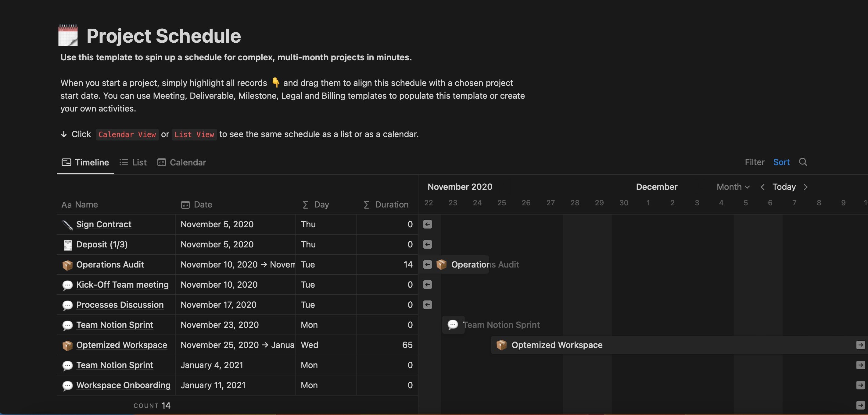The image size is (868, 415).
Task: Open the Filter options
Action: point(754,162)
